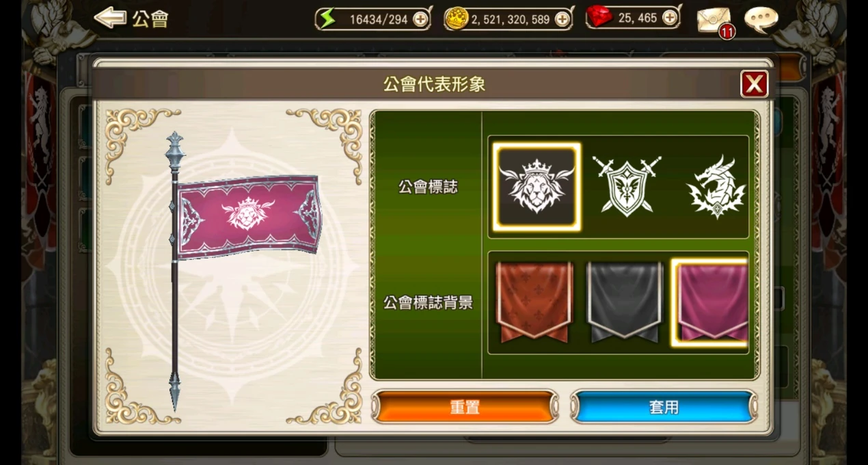Click the 公會標誌背景 section label
This screenshot has height=465, width=868.
pos(428,303)
